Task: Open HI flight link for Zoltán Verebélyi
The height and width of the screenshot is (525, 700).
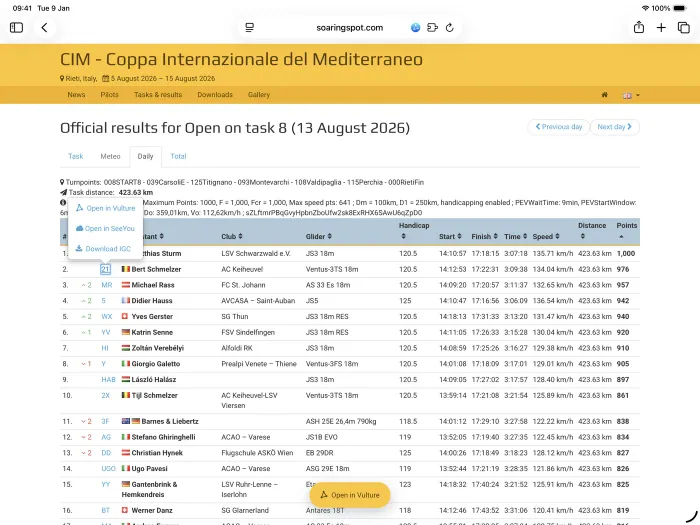Action: click(105, 348)
